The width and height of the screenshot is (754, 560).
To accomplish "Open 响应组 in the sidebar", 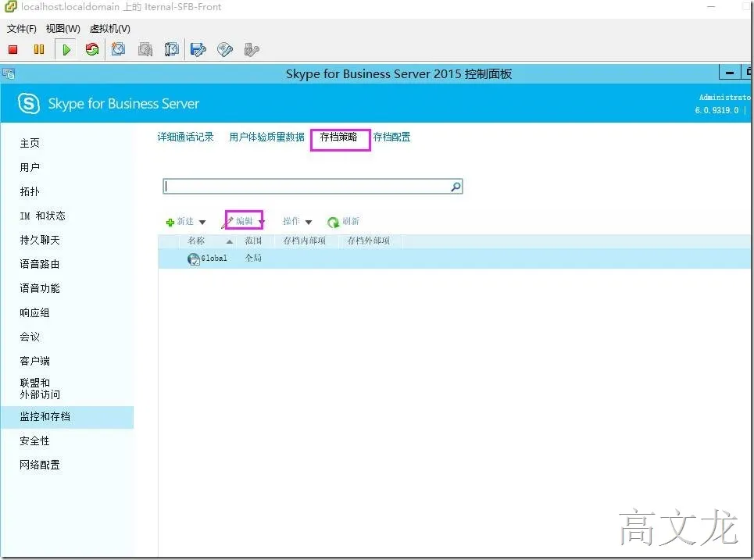I will [34, 313].
